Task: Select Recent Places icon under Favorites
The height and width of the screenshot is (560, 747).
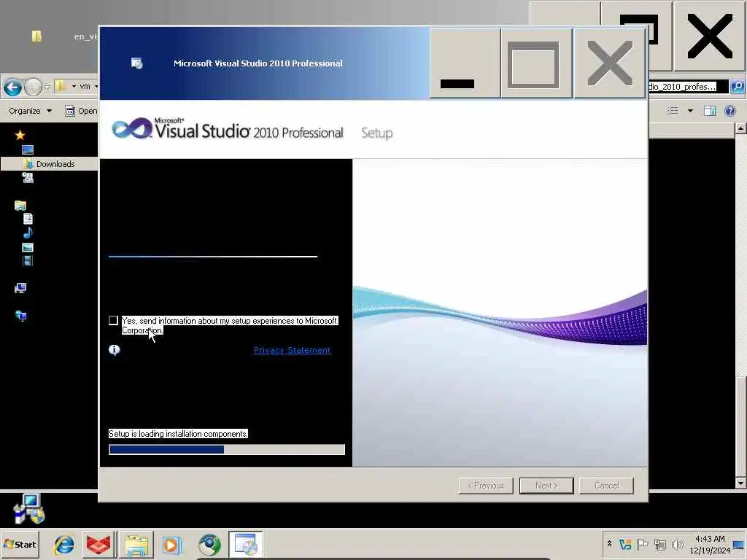Action: point(28,178)
